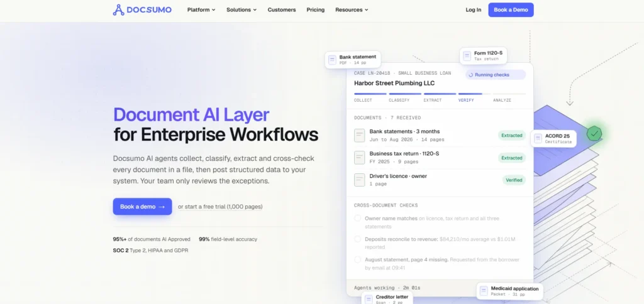Image resolution: width=644 pixels, height=304 pixels.
Task: Click the DOCUMENTS · 7 RECEIVED heading
Action: click(x=387, y=117)
